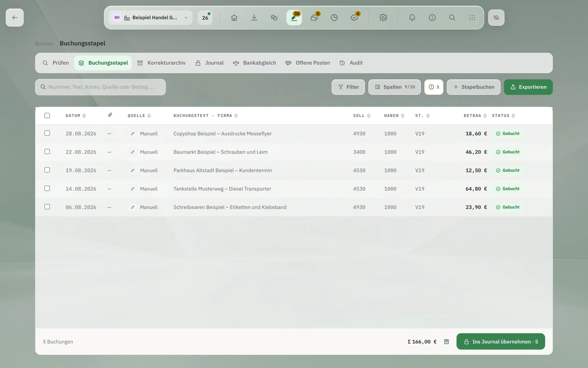Open the coins payments icon

(274, 18)
